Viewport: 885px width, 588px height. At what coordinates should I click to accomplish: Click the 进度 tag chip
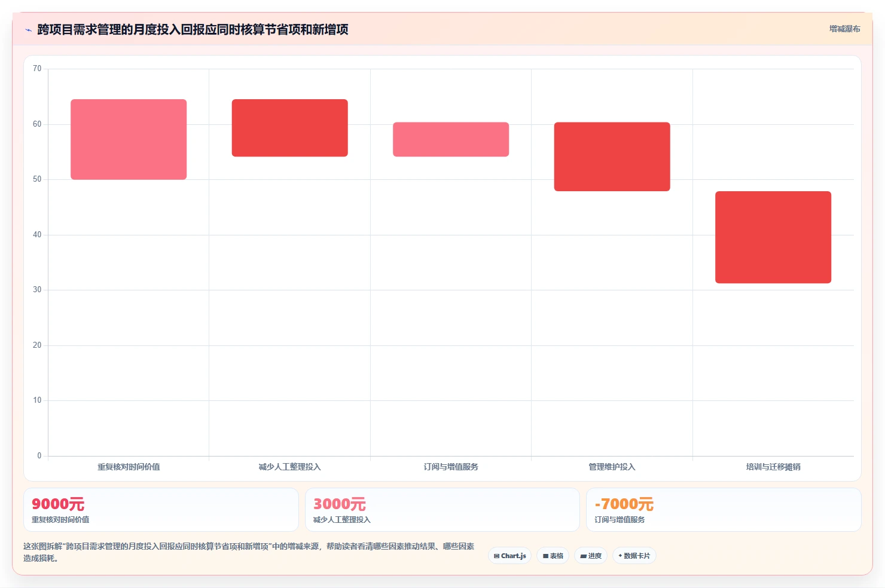click(591, 556)
